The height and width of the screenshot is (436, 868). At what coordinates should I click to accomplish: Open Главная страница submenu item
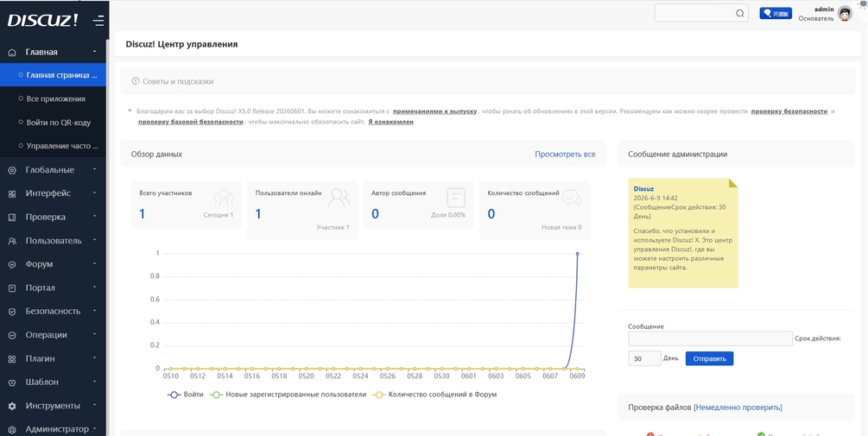point(53,75)
